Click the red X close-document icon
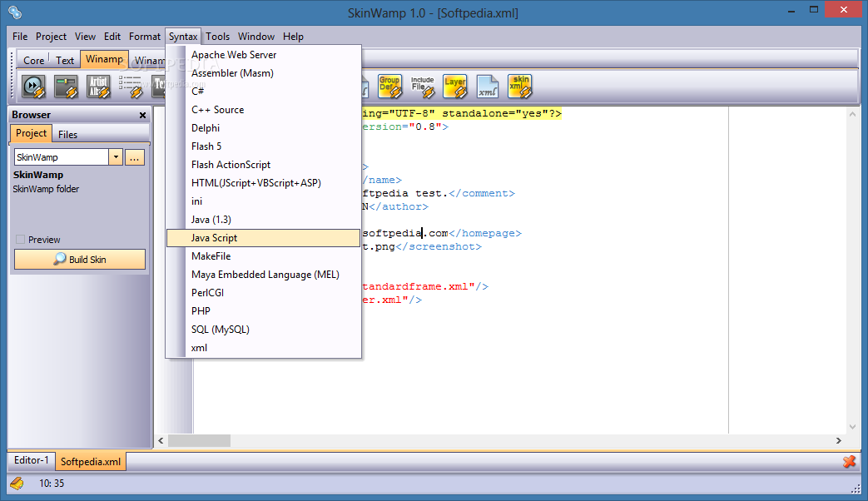The height and width of the screenshot is (501, 868). [x=849, y=461]
